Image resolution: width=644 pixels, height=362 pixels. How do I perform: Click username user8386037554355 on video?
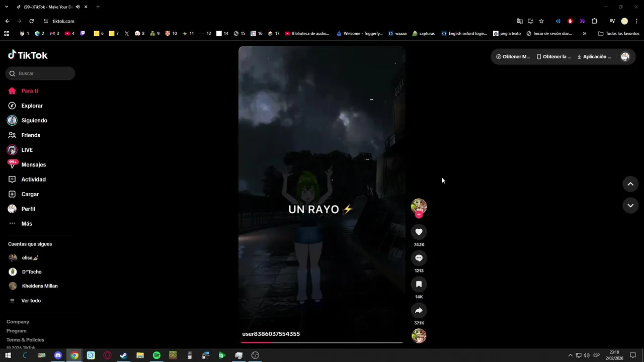click(x=271, y=334)
